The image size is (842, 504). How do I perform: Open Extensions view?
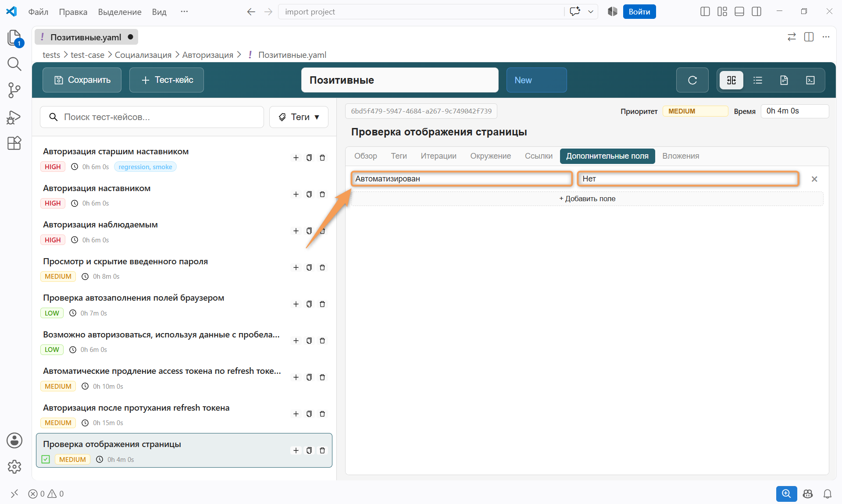pos(14,143)
